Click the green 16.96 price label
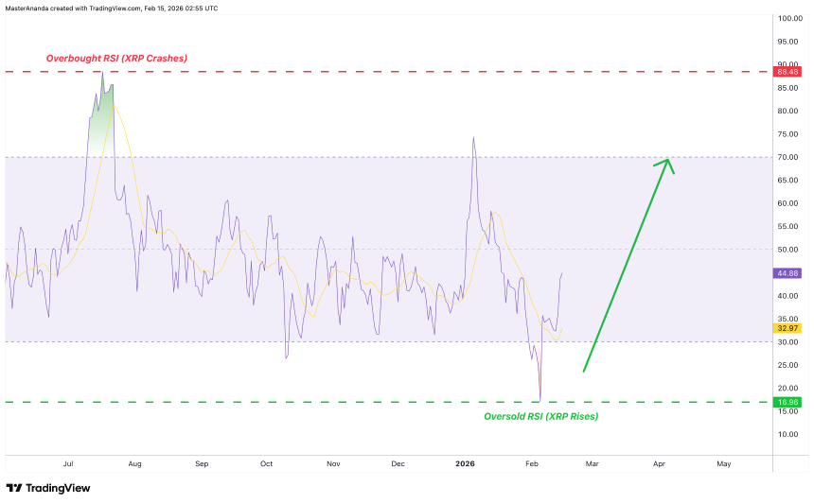The width and height of the screenshot is (814, 504). (x=787, y=402)
